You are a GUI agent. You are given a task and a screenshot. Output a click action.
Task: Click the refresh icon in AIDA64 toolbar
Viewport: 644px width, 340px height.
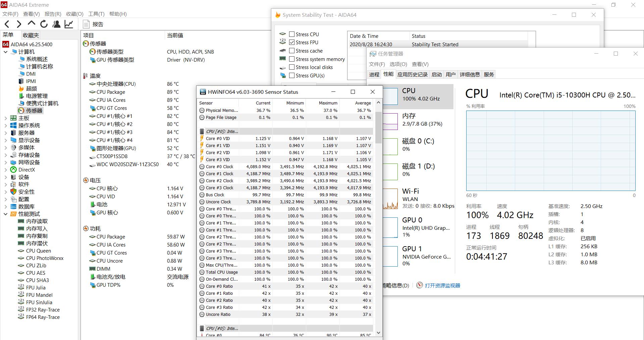pyautogui.click(x=44, y=24)
